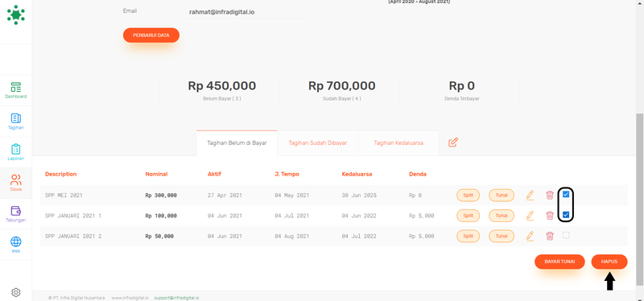The width and height of the screenshot is (644, 301).
Task: Open the Dashboard sidebar icon
Action: 16,90
